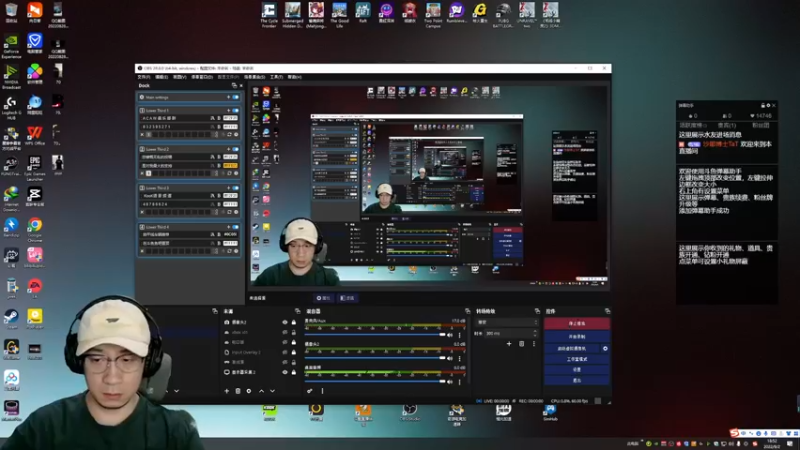Image resolution: width=800 pixels, height=450 pixels.
Task: Open the Epic Games Launcher desktop shortcut
Action: [x=35, y=168]
